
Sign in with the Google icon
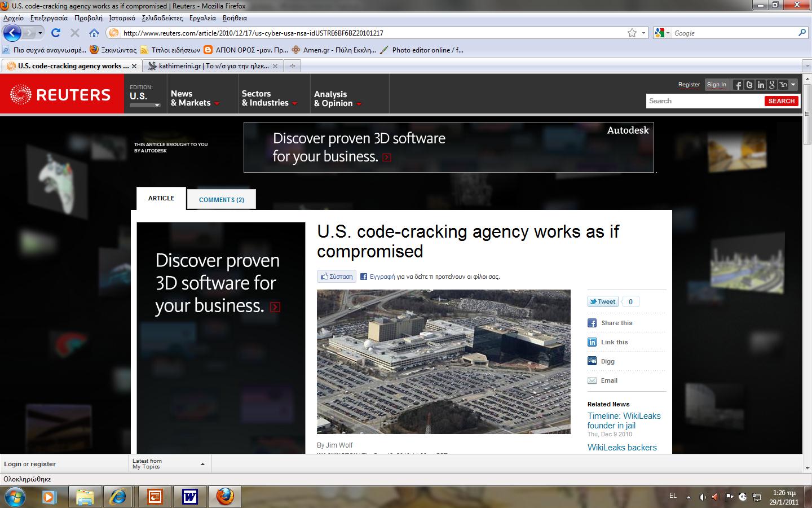772,85
